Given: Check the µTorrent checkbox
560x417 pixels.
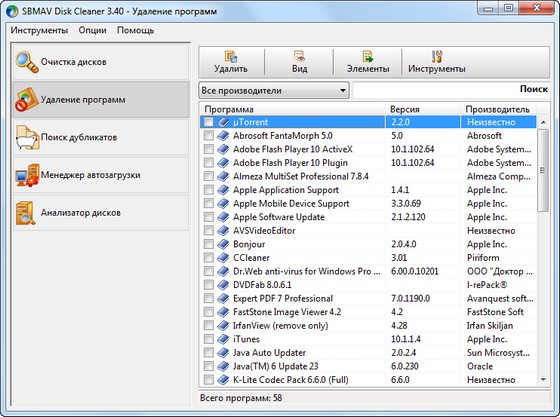Looking at the screenshot, I should point(209,122).
